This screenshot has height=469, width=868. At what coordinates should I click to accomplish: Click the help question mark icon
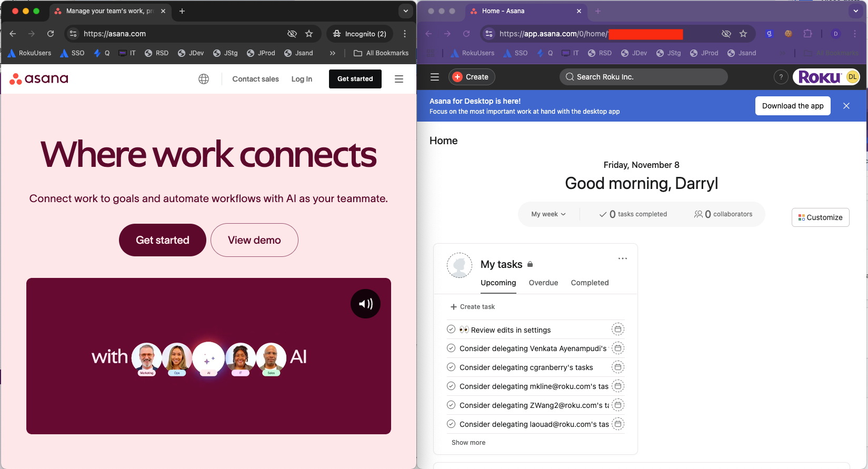781,77
